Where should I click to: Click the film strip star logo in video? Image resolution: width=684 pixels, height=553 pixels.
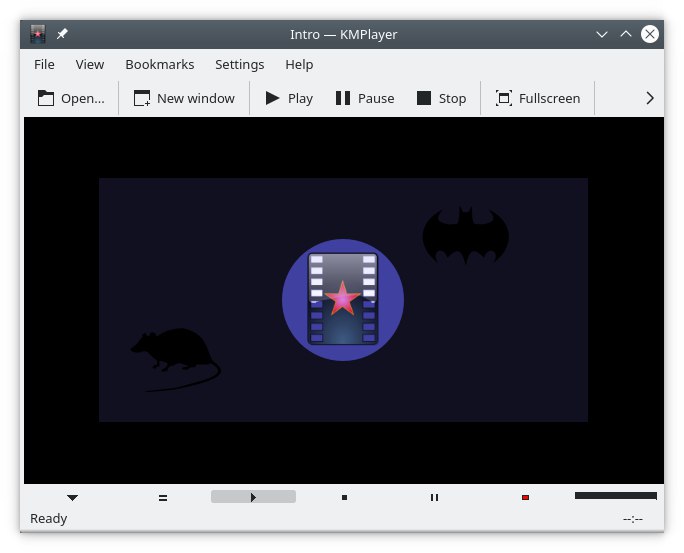[343, 300]
